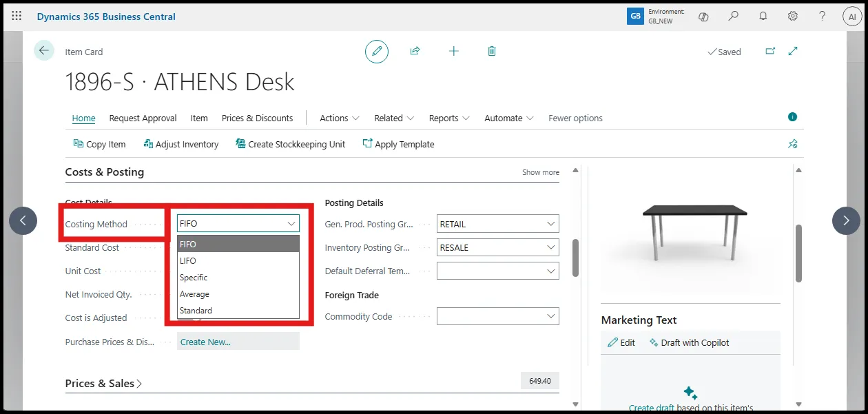The image size is (868, 414).
Task: Open Prices & Discounts menu
Action: 257,118
